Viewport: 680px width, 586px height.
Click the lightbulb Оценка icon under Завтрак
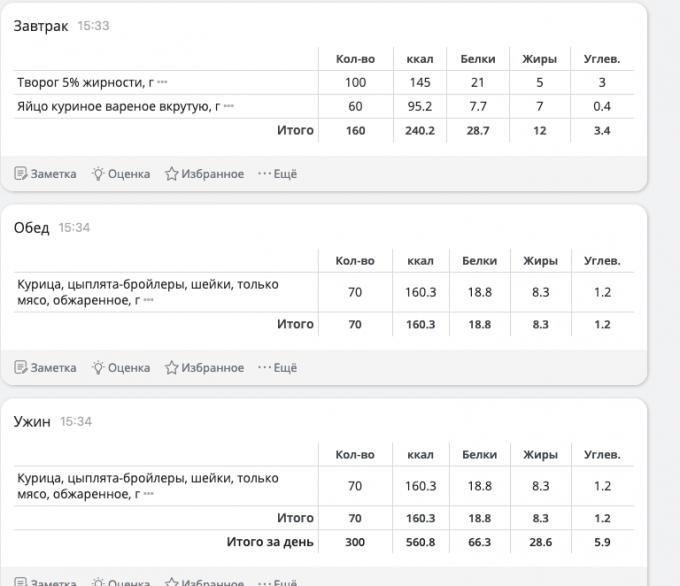point(98,174)
